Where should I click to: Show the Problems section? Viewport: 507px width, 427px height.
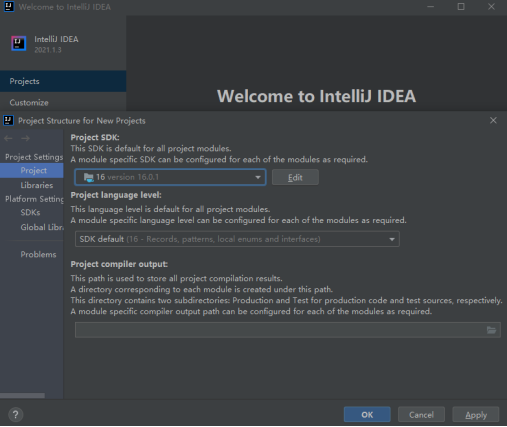[x=38, y=254]
